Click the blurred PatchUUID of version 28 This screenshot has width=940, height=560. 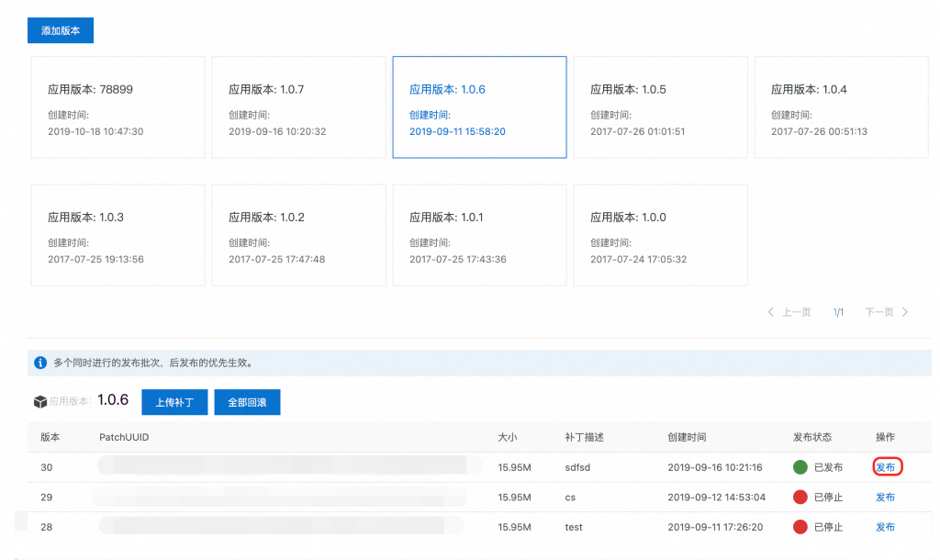coord(282,526)
